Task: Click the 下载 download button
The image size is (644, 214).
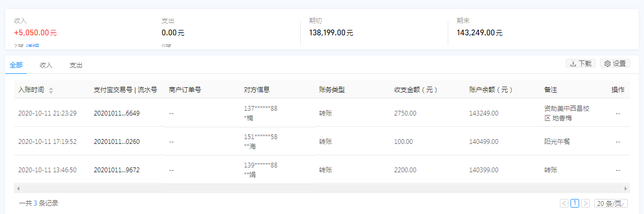Action: click(x=581, y=64)
